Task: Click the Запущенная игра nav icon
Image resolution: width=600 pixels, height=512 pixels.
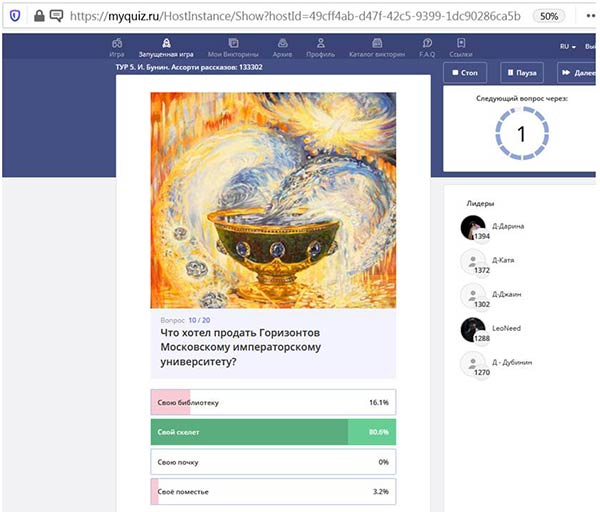Action: point(165,47)
